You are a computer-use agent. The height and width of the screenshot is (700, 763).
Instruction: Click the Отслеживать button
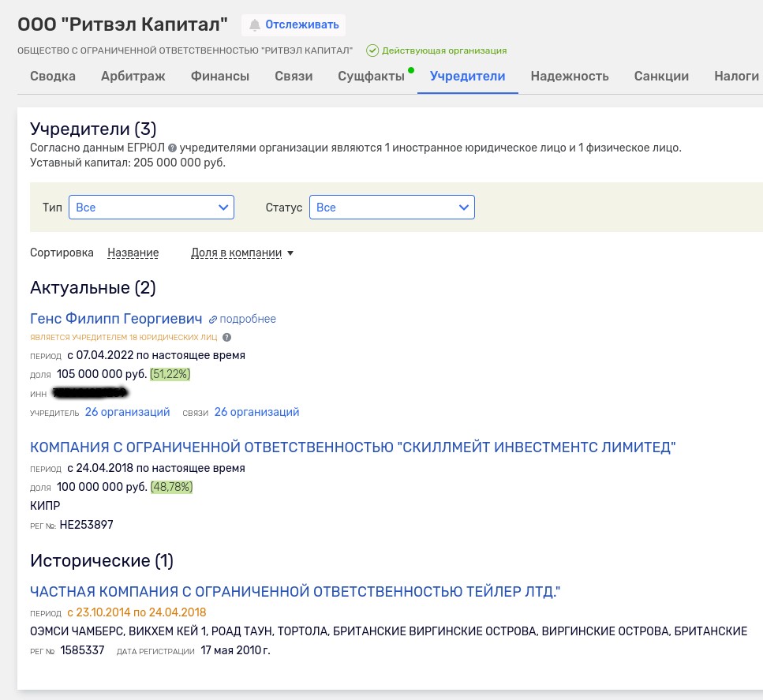tap(294, 24)
